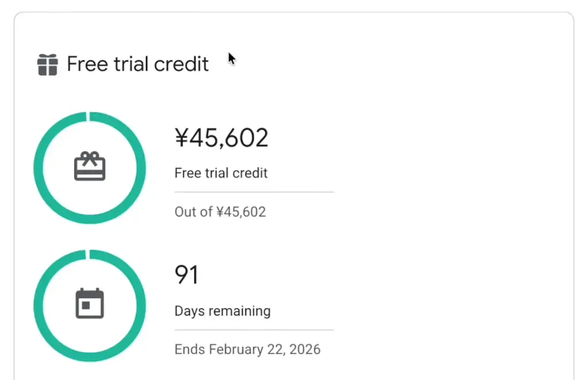
Task: Click the "Free trial credit" label under the amount
Action: pos(221,173)
